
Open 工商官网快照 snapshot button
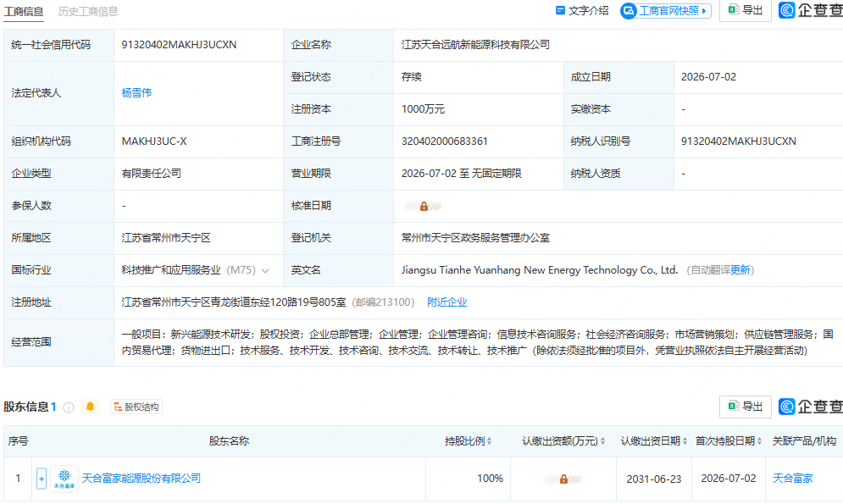[x=666, y=11]
